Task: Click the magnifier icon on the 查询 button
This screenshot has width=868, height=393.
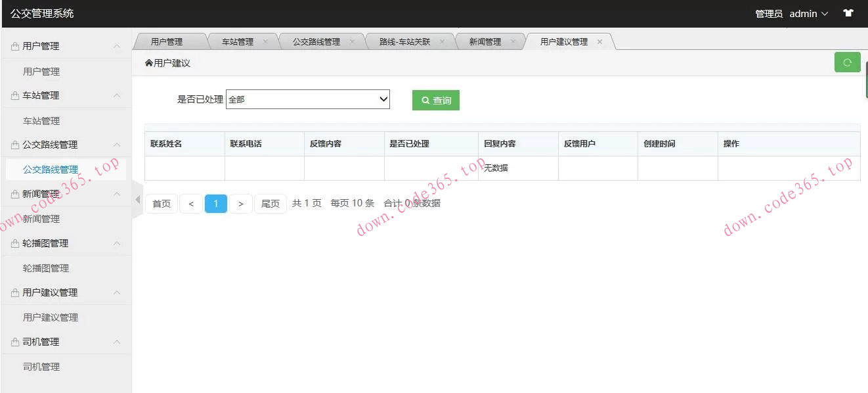Action: coord(424,99)
